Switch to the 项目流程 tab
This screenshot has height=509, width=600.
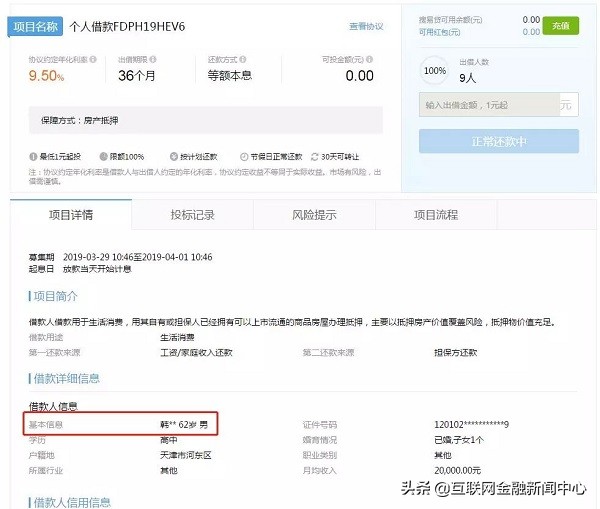pyautogui.click(x=436, y=215)
